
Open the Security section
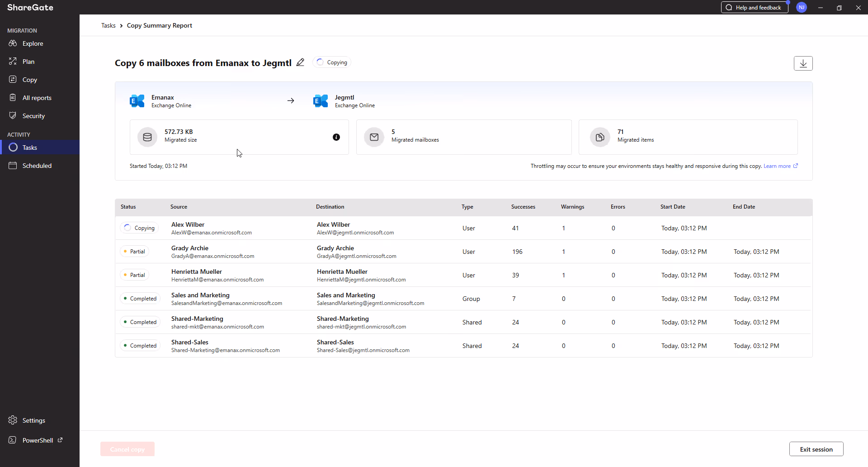click(33, 116)
